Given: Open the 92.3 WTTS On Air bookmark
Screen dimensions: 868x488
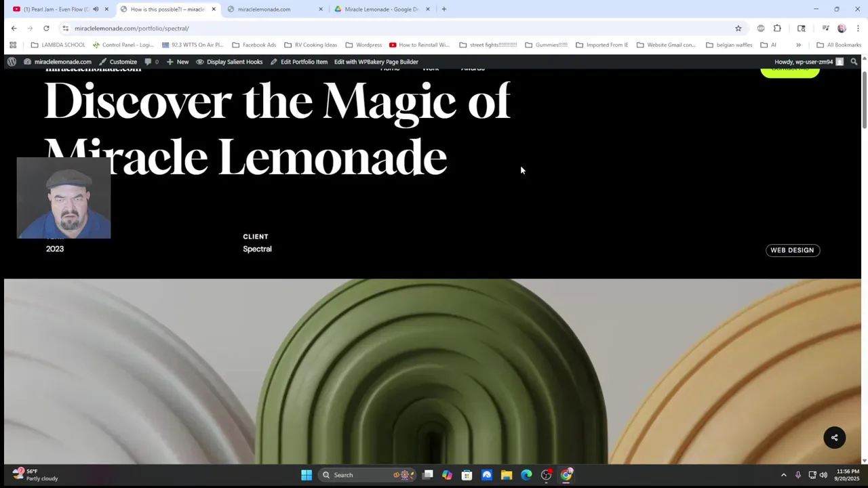Looking at the screenshot, I should [193, 45].
